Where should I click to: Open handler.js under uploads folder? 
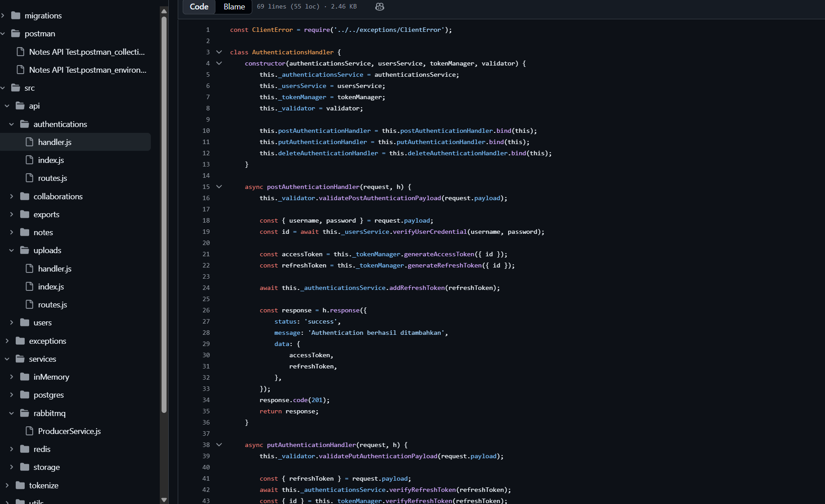click(55, 269)
